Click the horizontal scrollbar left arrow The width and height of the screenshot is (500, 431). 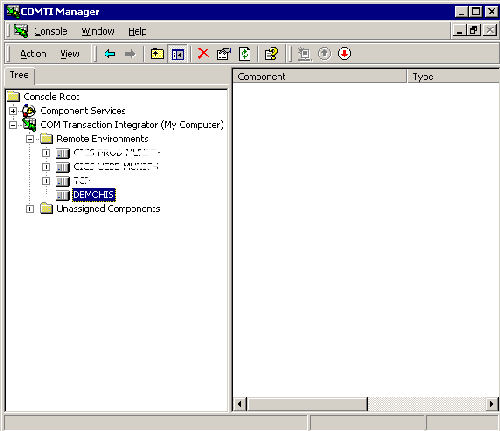(x=240, y=404)
